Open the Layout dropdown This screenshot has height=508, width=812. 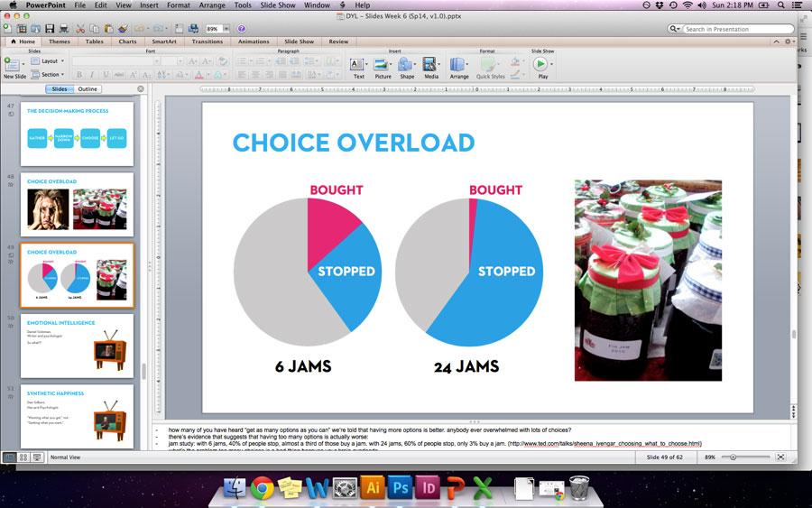(x=48, y=61)
